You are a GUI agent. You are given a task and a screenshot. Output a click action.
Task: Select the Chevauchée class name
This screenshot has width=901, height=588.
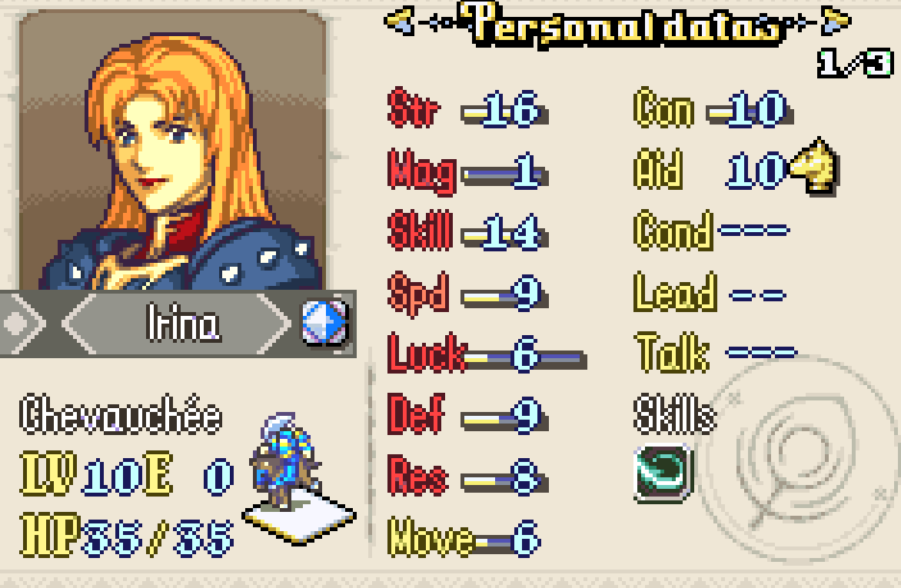121,414
